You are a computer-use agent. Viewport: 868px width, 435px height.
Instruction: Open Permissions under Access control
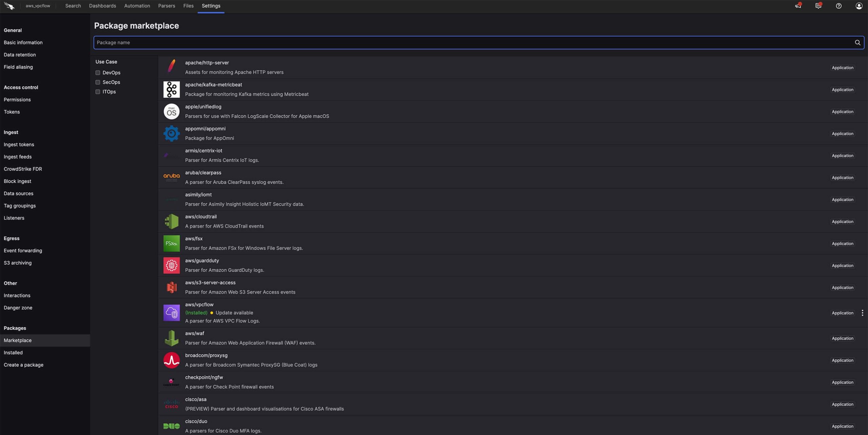(x=17, y=99)
